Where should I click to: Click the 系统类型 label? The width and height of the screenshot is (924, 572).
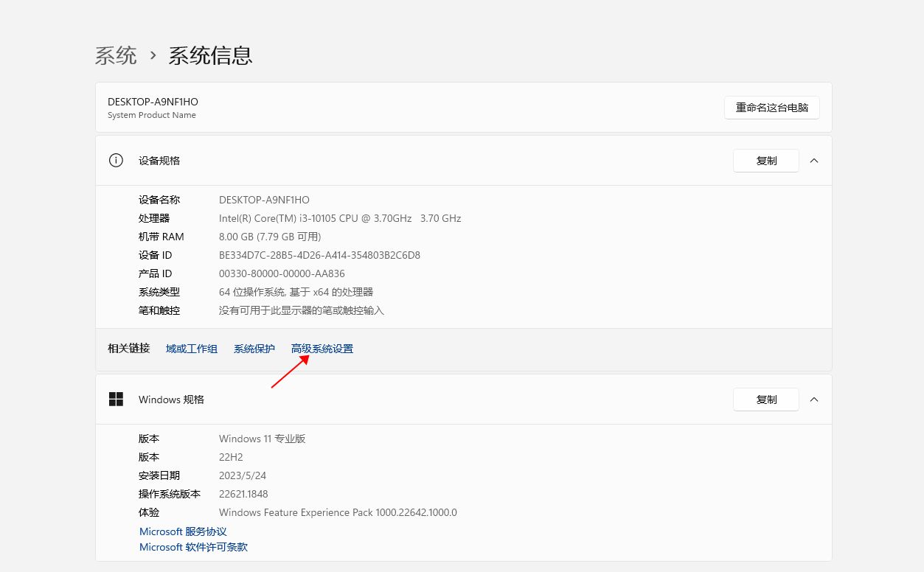[159, 292]
